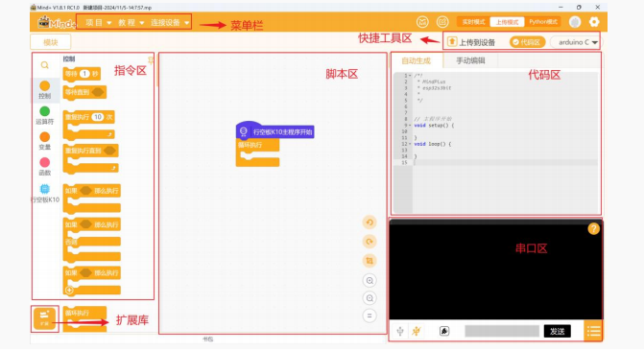Open the 项目 (Project) menu
Image resolution: width=644 pixels, height=351 pixels.
coord(98,23)
